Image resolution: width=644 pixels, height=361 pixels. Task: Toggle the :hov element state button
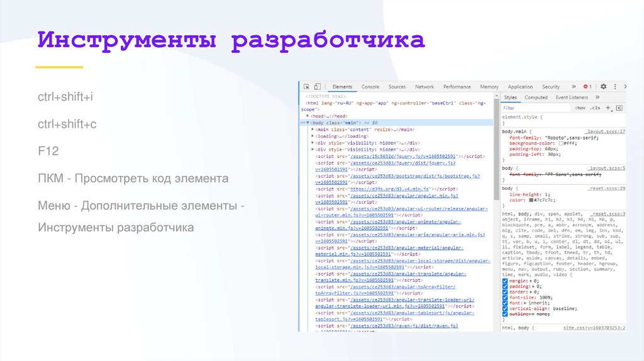[580, 108]
